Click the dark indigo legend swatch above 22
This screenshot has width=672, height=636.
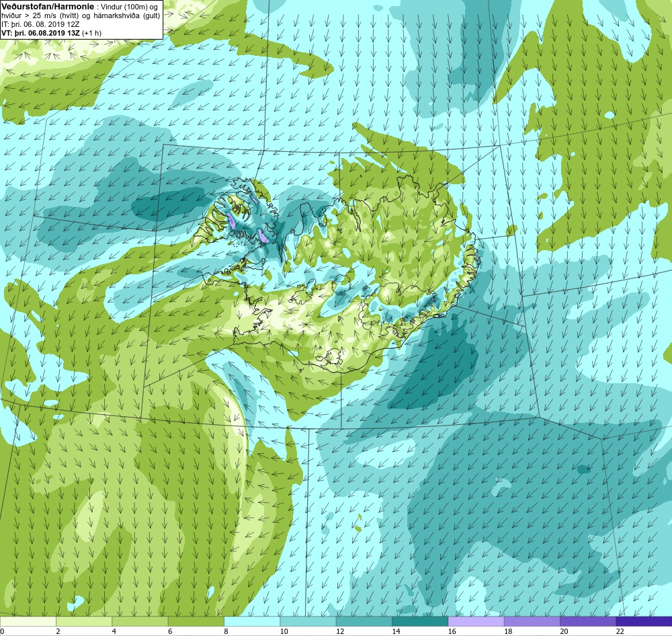tap(644, 621)
